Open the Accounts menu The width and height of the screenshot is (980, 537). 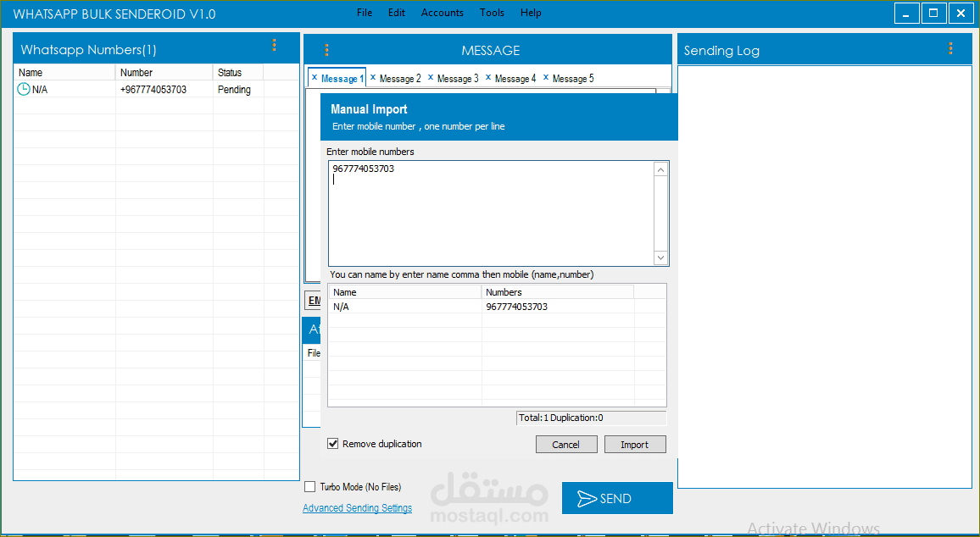click(x=443, y=13)
